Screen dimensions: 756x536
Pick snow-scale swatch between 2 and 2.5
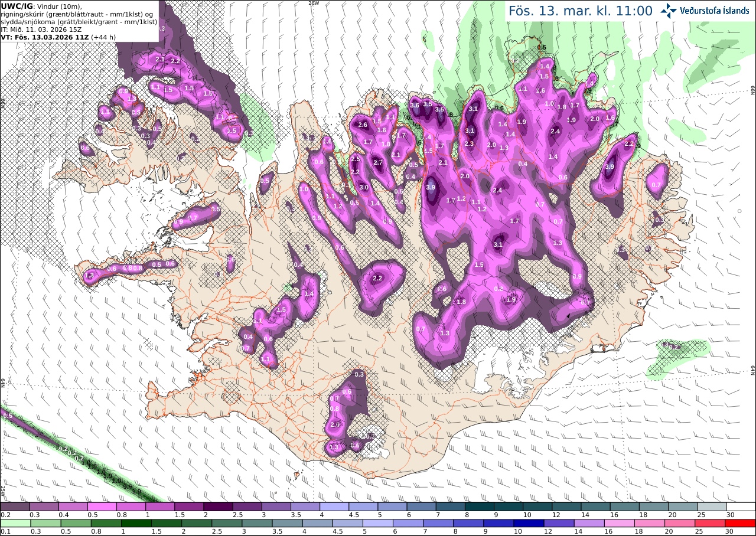(x=218, y=506)
